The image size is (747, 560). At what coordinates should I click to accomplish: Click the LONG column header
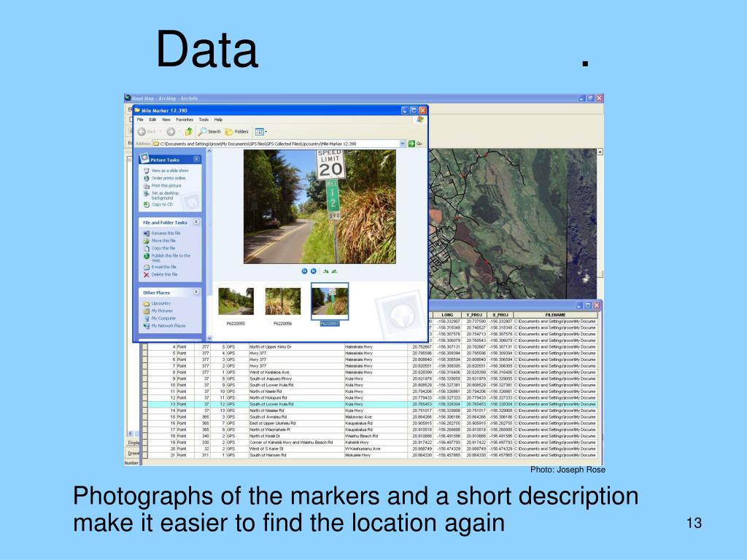pyautogui.click(x=447, y=315)
